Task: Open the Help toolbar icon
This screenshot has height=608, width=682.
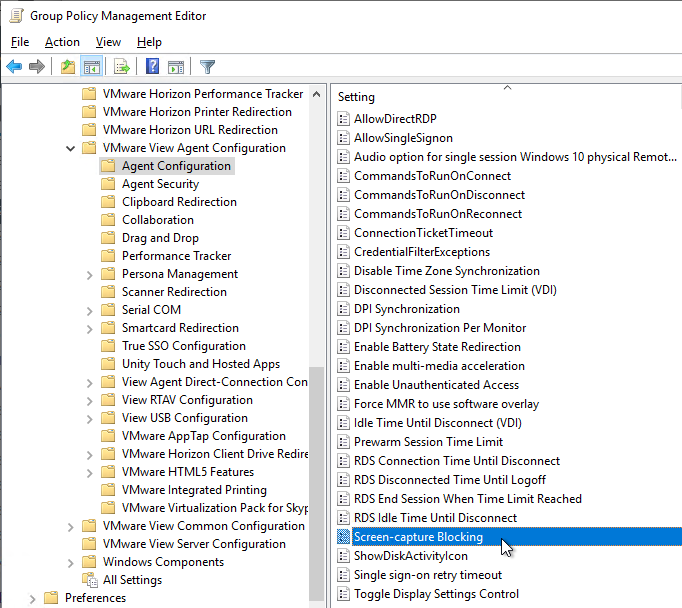Action: coord(152,67)
